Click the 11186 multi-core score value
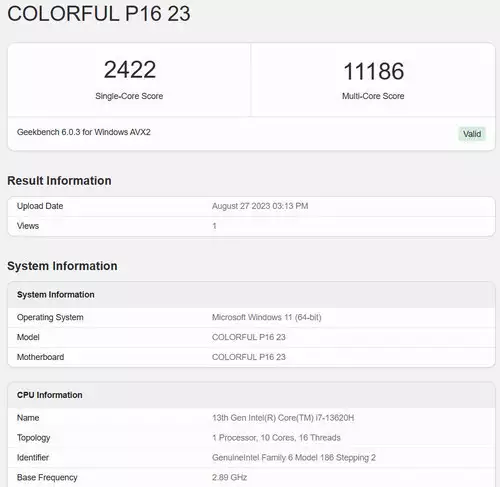The height and width of the screenshot is (487, 500). [x=373, y=71]
